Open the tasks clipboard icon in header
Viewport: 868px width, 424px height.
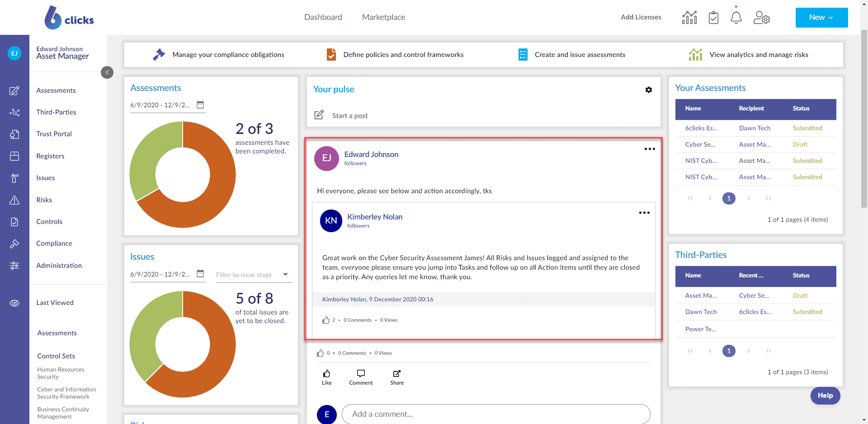click(x=713, y=18)
